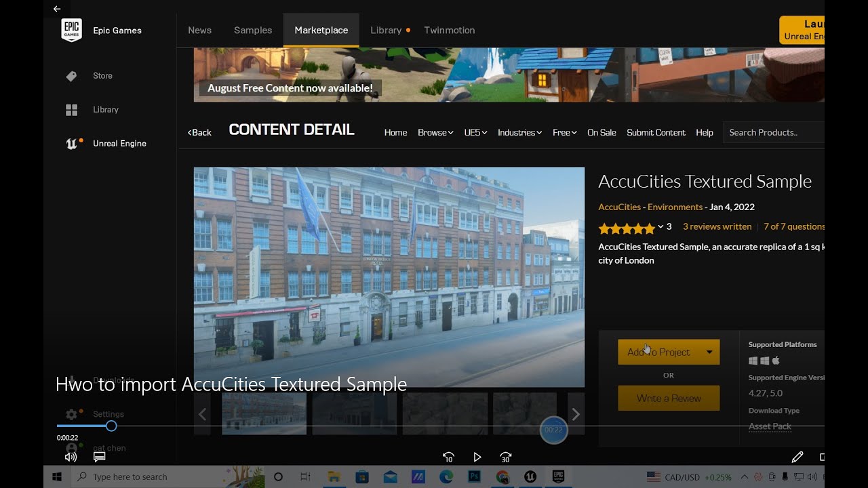Show the previous gallery thumbnails
This screenshot has width=868, height=488.
(202, 414)
